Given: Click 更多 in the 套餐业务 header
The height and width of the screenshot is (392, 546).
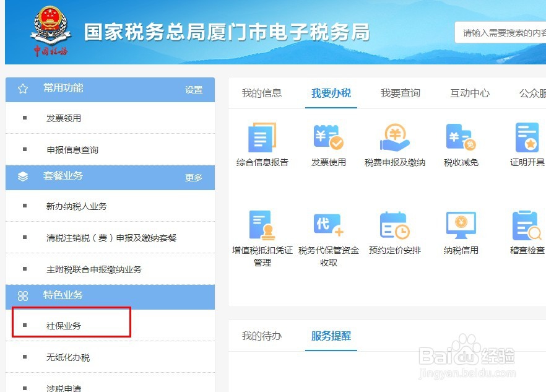Looking at the screenshot, I should pyautogui.click(x=194, y=178).
